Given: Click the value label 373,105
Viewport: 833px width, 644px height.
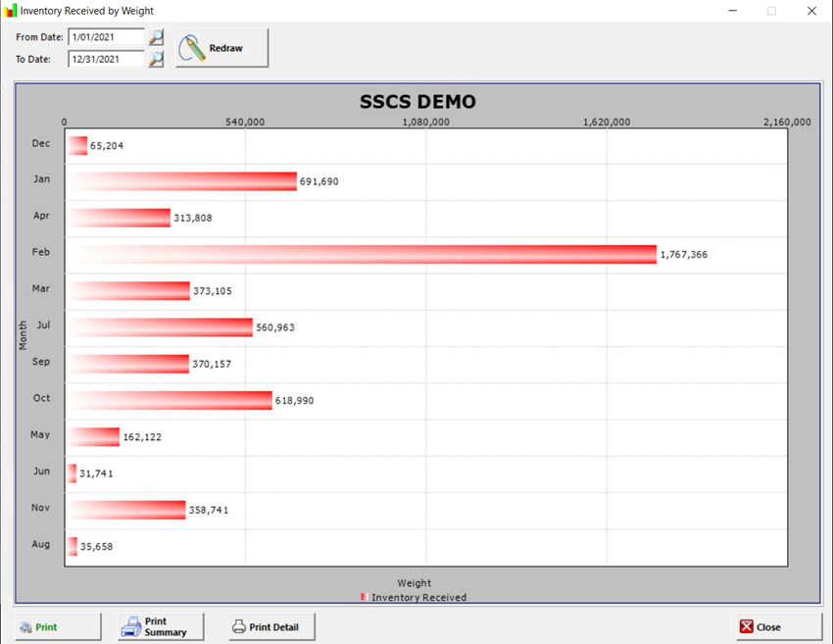Looking at the screenshot, I should click(213, 291).
